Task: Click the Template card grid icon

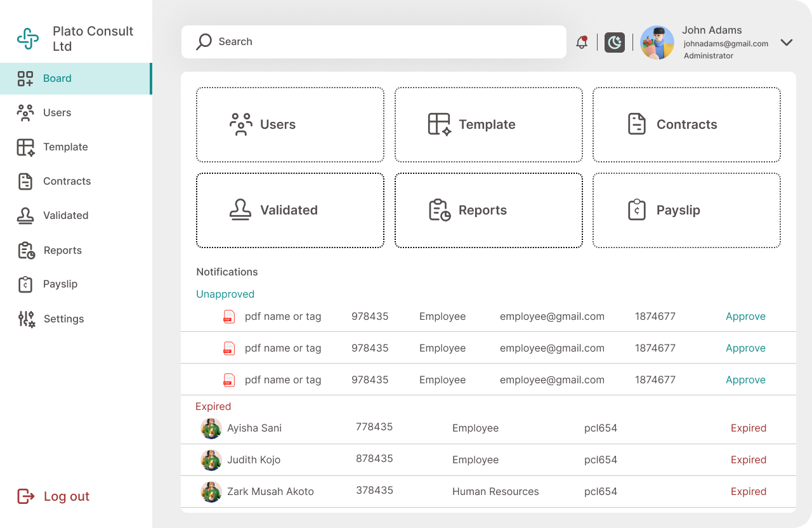Action: (440, 124)
